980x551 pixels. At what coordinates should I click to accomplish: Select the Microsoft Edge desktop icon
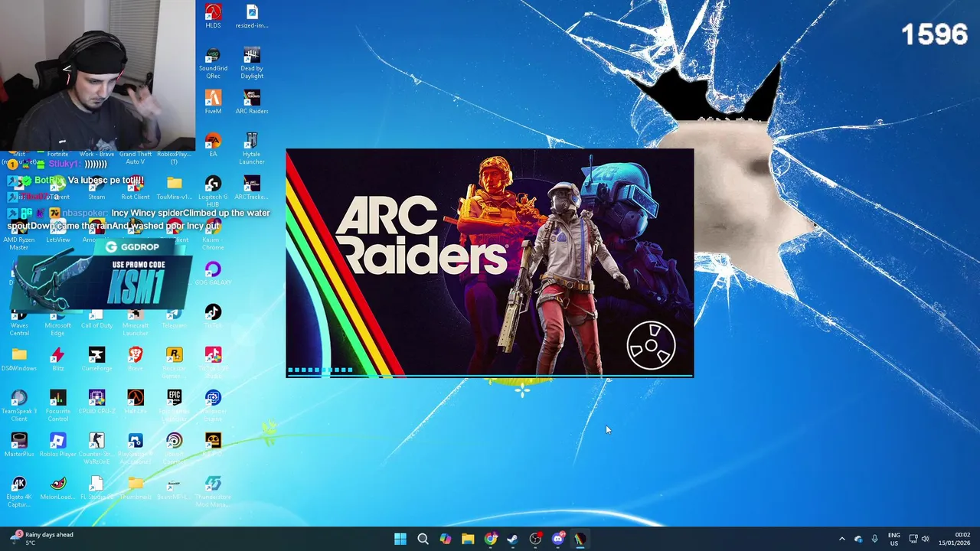[x=58, y=320]
